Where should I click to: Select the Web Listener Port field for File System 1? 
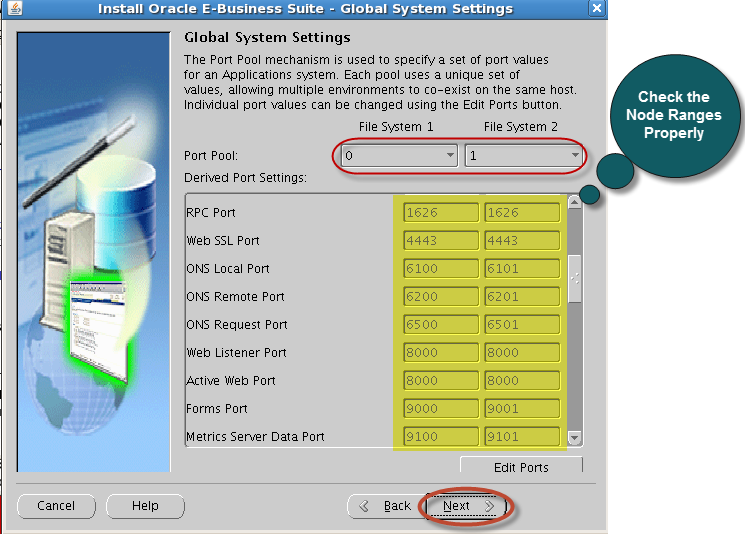coord(441,353)
